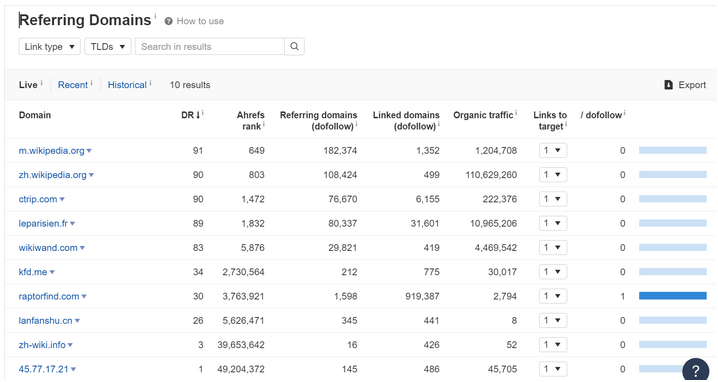Sort by Links to target column

[550, 120]
